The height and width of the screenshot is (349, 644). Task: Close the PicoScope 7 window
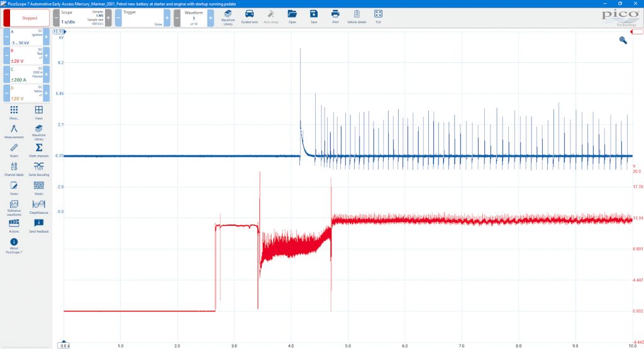[635, 3]
